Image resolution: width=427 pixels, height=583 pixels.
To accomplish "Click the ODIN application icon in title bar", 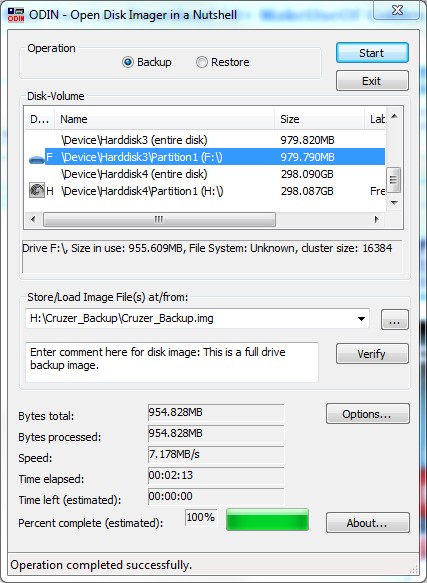I will [x=16, y=15].
